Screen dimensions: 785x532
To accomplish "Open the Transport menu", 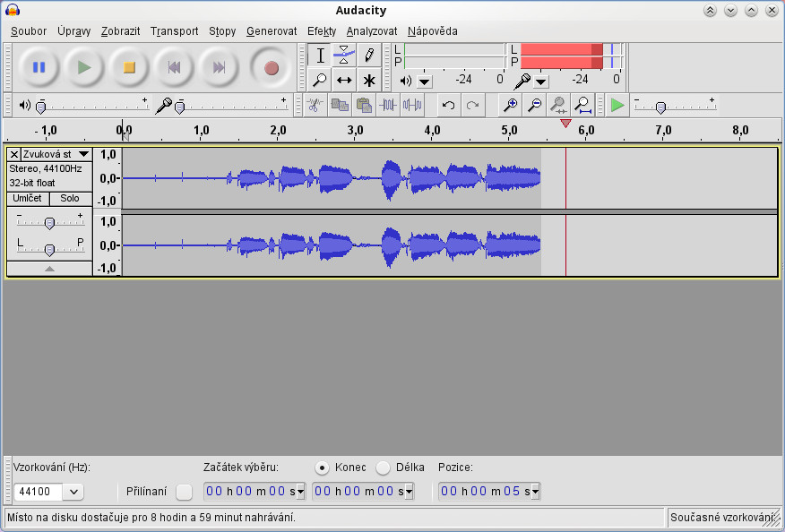I will [174, 31].
